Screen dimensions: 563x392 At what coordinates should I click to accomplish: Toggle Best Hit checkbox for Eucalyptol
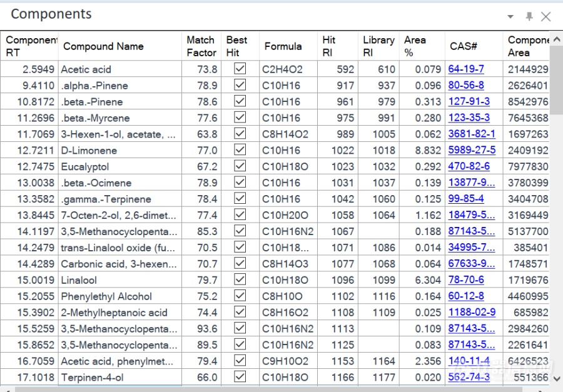click(x=240, y=166)
